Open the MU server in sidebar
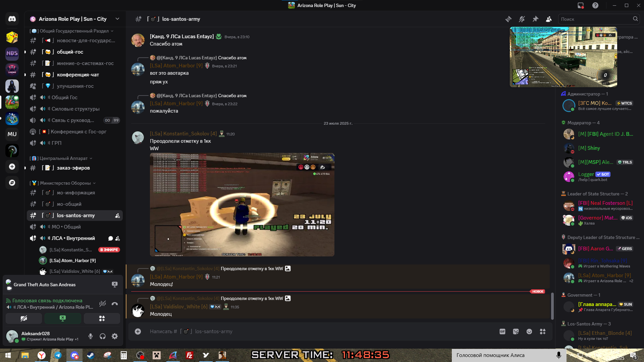Screen dimensions: 644x362 coord(12,134)
